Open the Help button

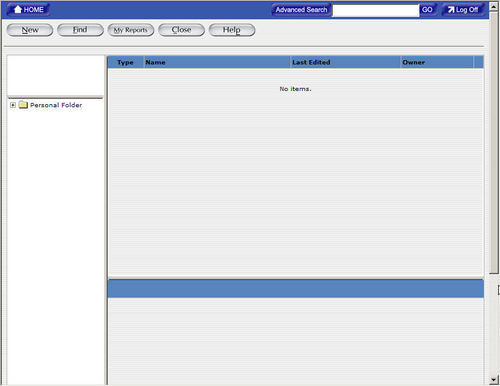pos(232,30)
